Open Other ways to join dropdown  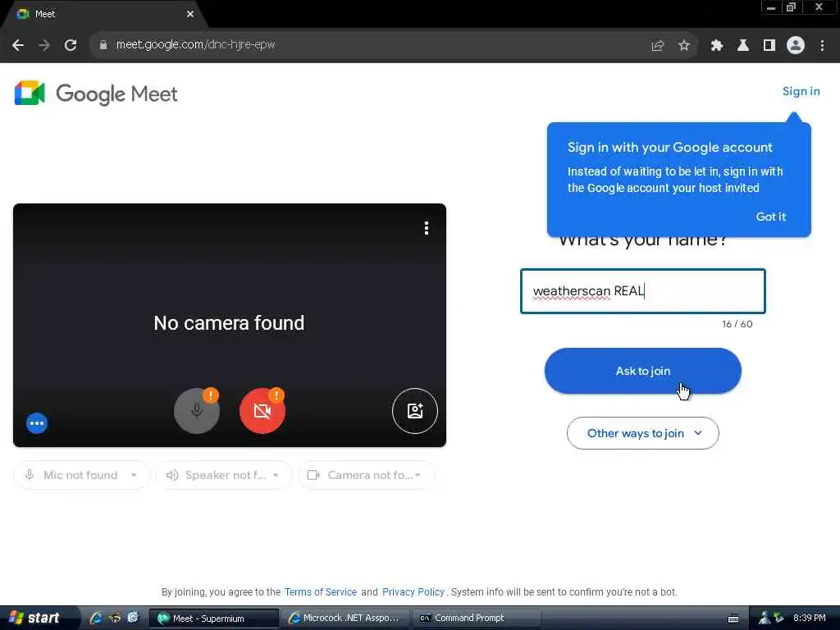(x=643, y=433)
